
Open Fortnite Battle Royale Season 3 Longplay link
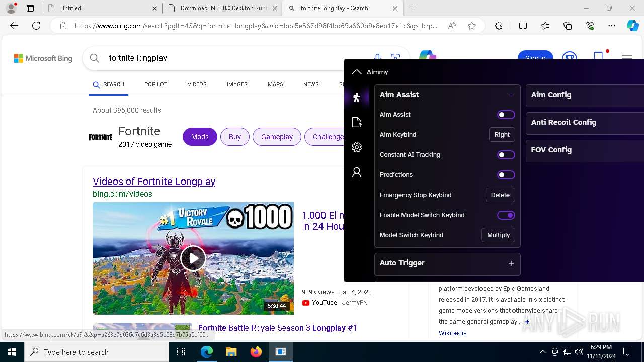pyautogui.click(x=277, y=328)
